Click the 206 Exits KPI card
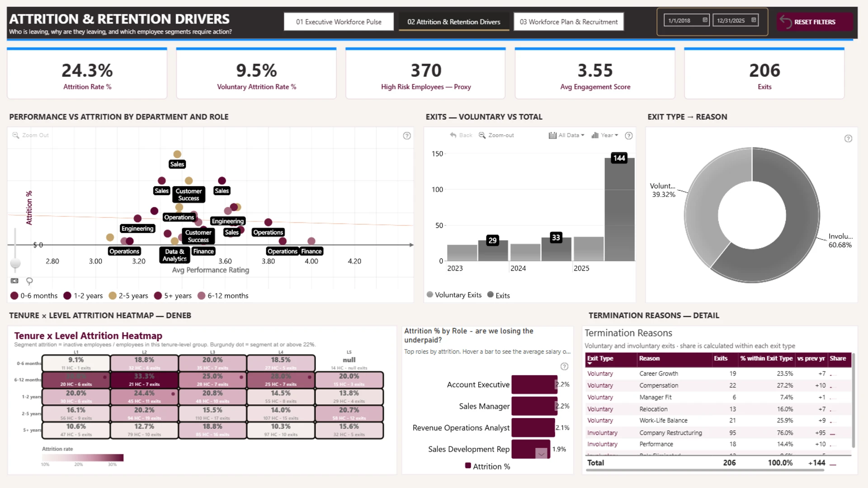868x488 pixels. pyautogui.click(x=764, y=74)
